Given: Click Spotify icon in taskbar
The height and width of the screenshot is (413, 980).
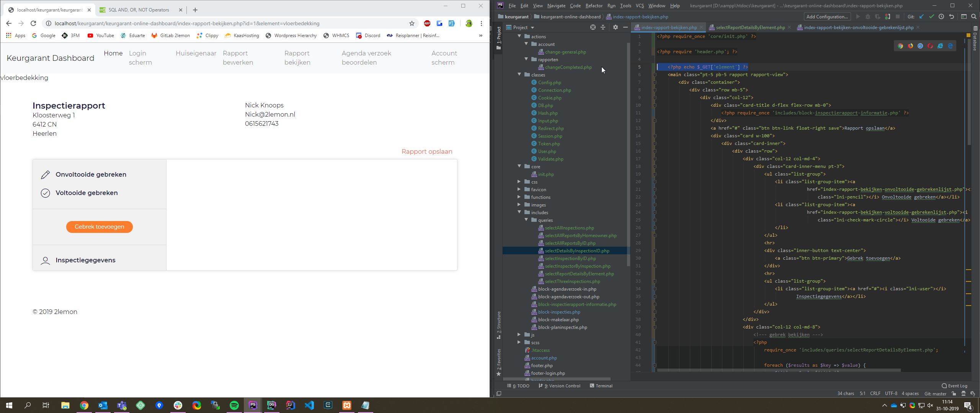Looking at the screenshot, I should [x=234, y=405].
